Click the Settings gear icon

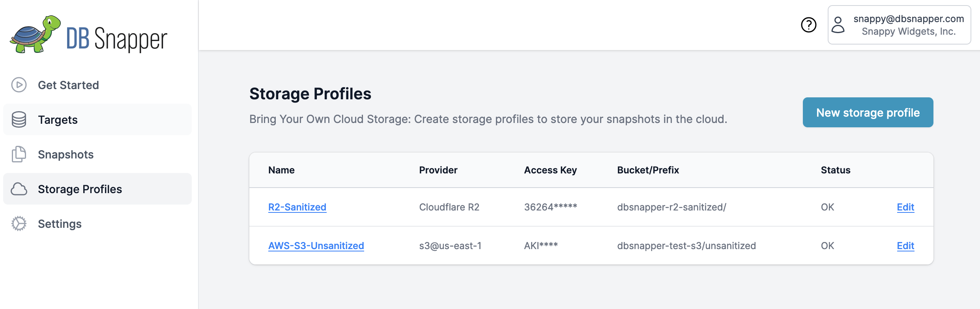(19, 223)
